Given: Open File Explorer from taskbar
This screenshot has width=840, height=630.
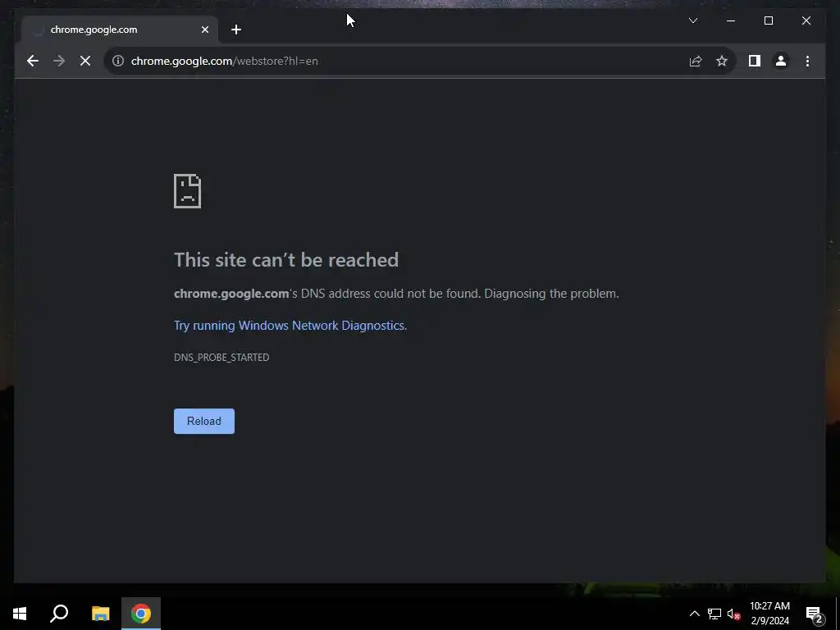Looking at the screenshot, I should click(x=100, y=614).
